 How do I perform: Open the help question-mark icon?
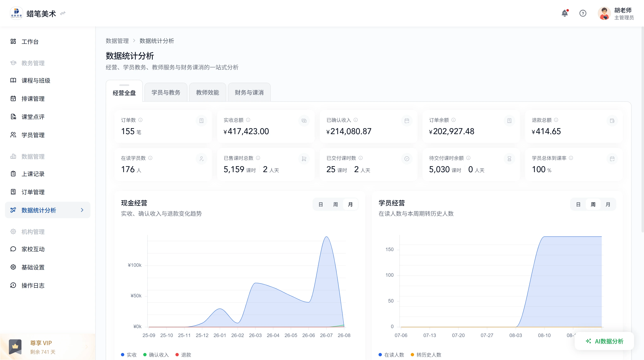click(x=583, y=13)
